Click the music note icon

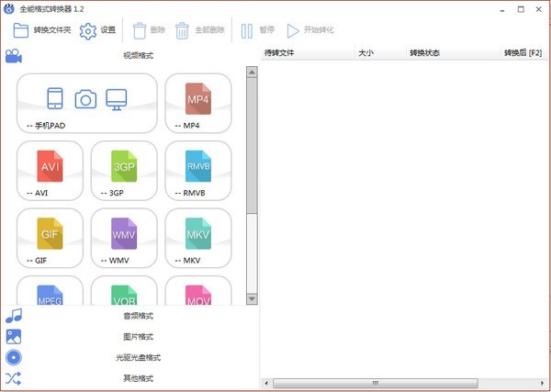(x=14, y=316)
